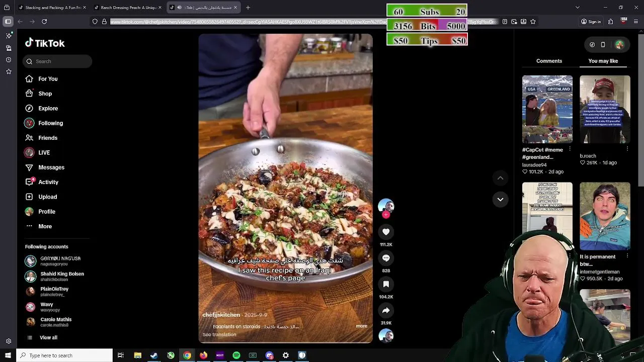Image resolution: width=644 pixels, height=362 pixels.
Task: Open the list all tabs chevron
Action: pyautogui.click(x=577, y=8)
